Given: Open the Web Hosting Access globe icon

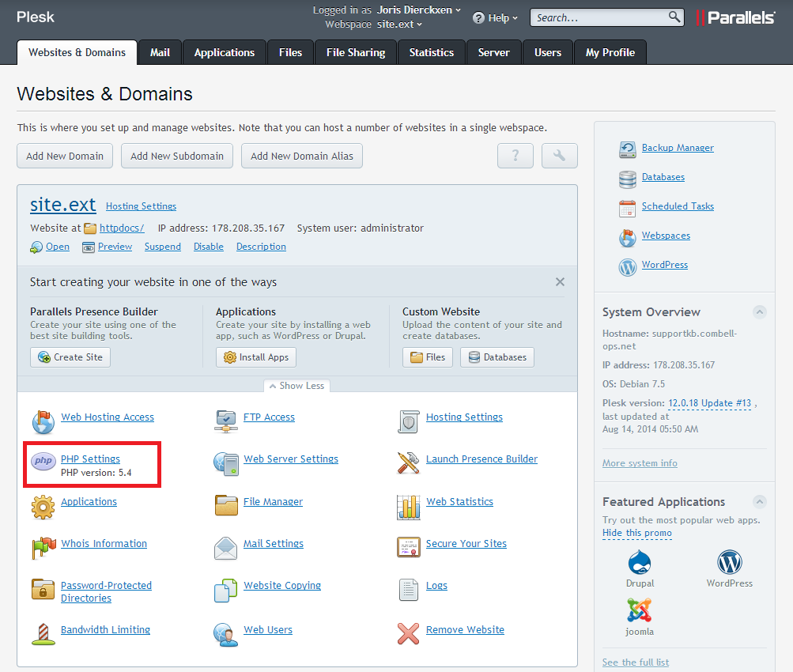Looking at the screenshot, I should 43,422.
